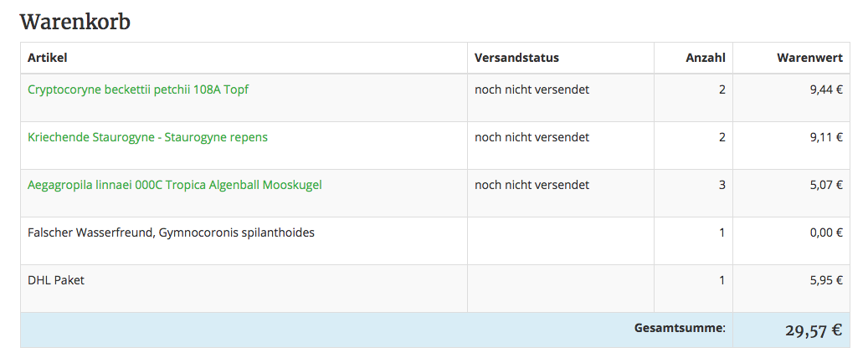868x363 pixels.
Task: Click shipping status of the Cryptocoryne row
Action: tap(532, 89)
